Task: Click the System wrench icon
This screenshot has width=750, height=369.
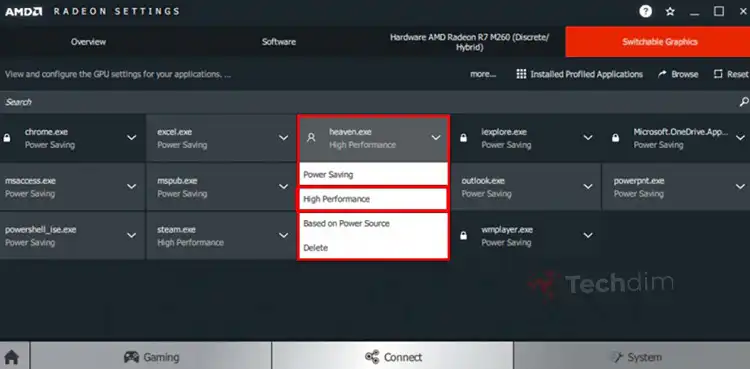Action: point(618,357)
